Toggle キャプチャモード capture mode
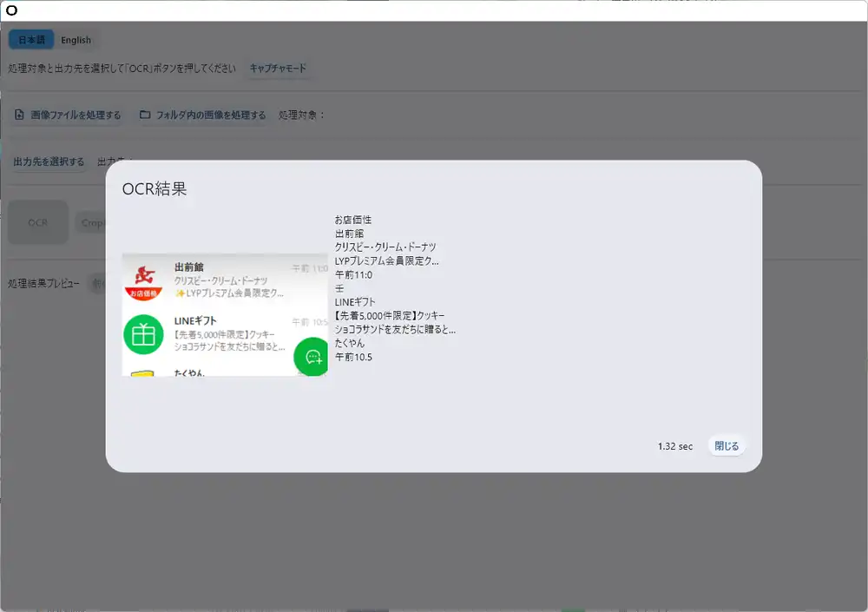The image size is (868, 612). (279, 67)
